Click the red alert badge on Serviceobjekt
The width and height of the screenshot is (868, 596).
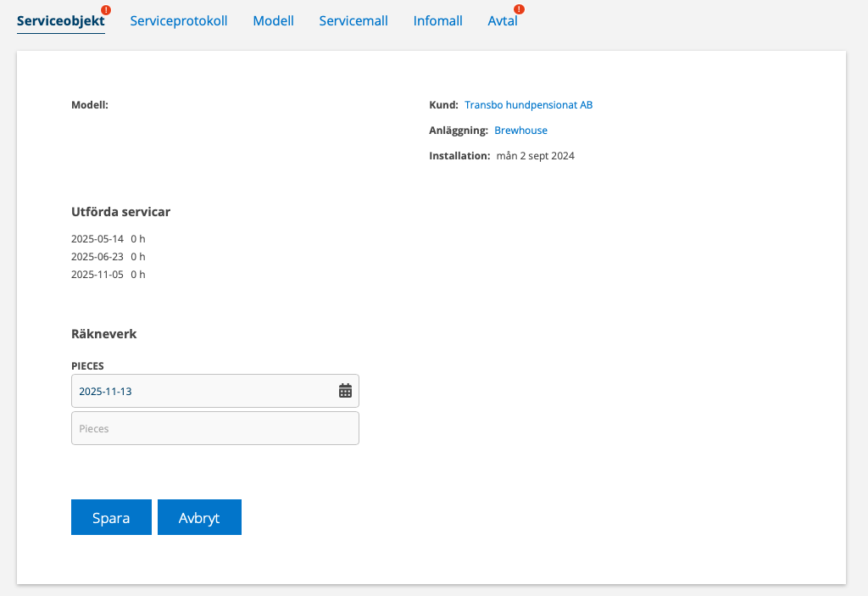(107, 9)
